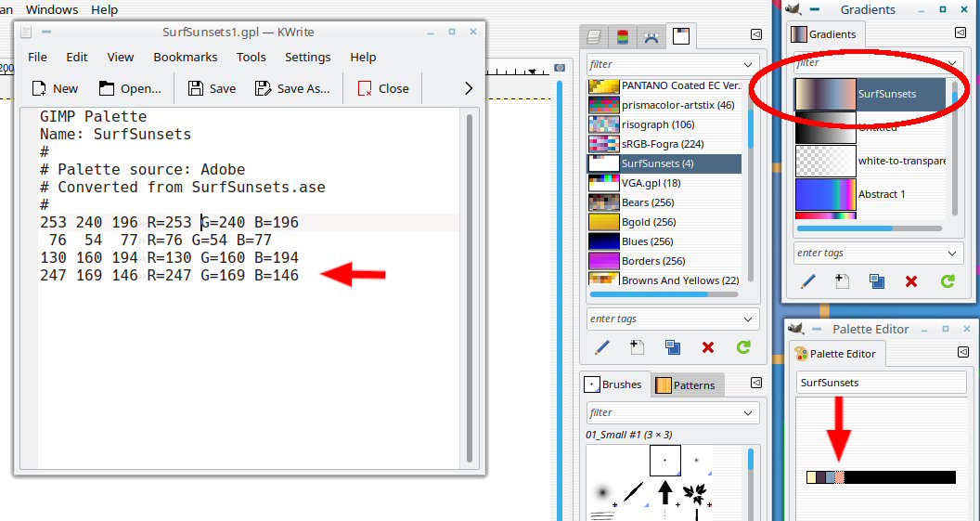Select the Brushes tab
Viewport: 980px width, 521px height.
click(x=613, y=384)
